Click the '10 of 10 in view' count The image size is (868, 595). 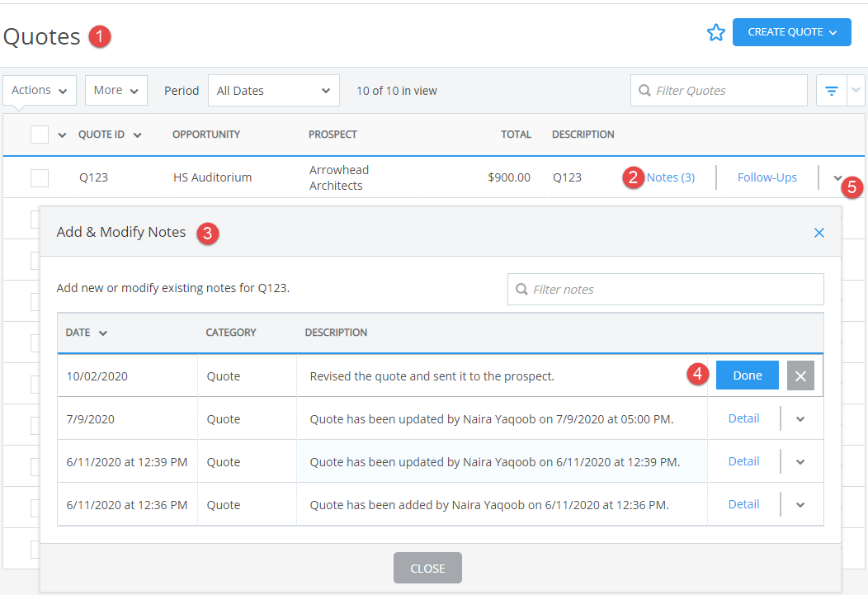(x=396, y=91)
